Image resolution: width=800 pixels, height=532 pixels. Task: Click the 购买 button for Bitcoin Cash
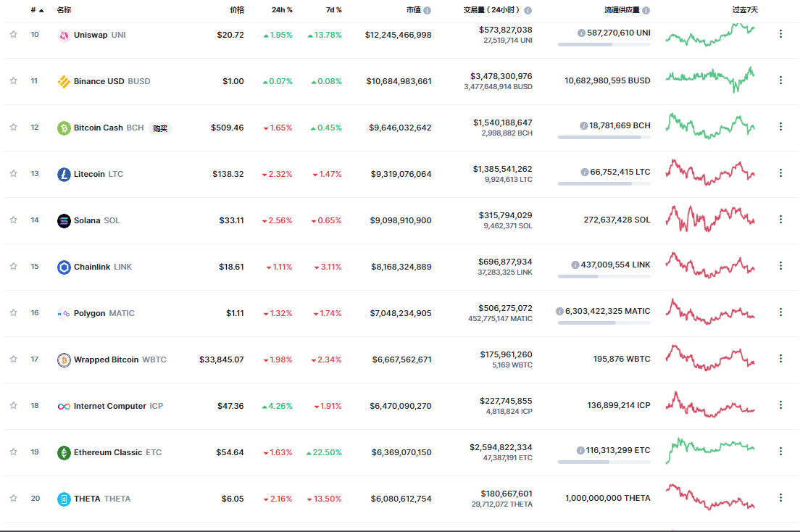(160, 128)
